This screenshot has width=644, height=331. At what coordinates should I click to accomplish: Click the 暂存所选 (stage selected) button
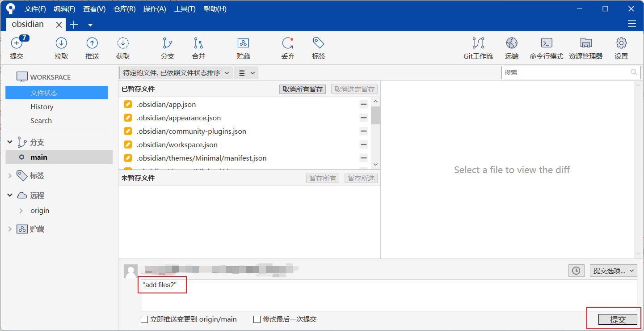pyautogui.click(x=361, y=178)
